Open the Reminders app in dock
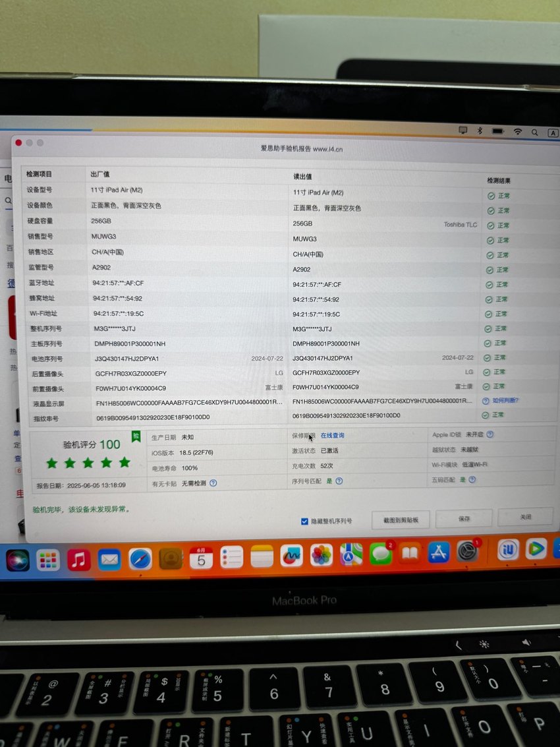The image size is (560, 747). coord(232,557)
